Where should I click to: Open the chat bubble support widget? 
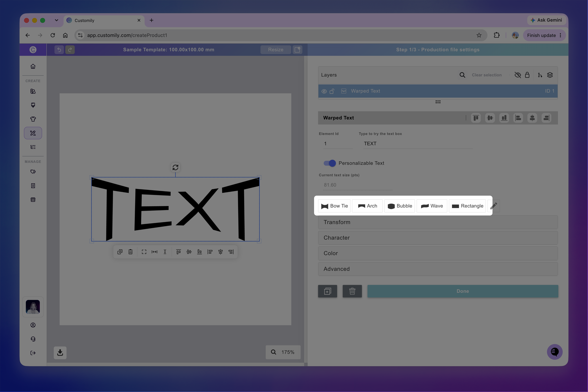tap(554, 352)
